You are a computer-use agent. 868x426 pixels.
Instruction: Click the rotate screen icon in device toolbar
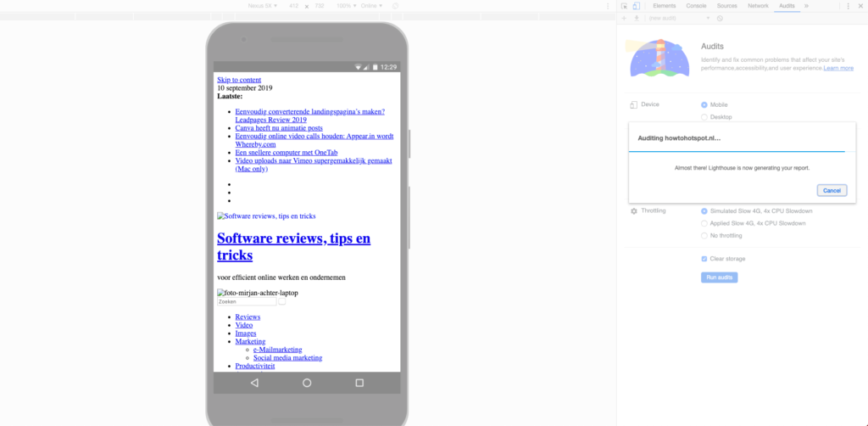[x=395, y=6]
